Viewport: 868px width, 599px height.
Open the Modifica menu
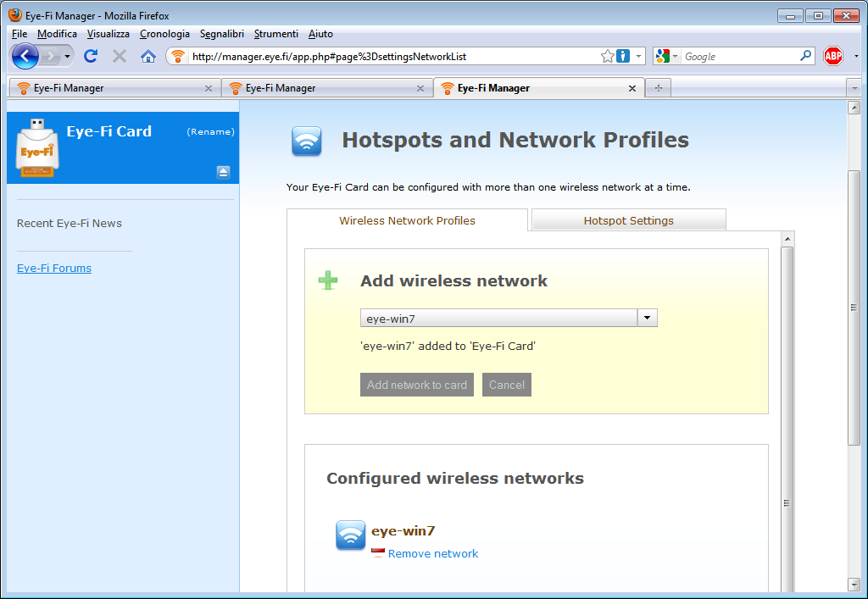pyautogui.click(x=57, y=34)
